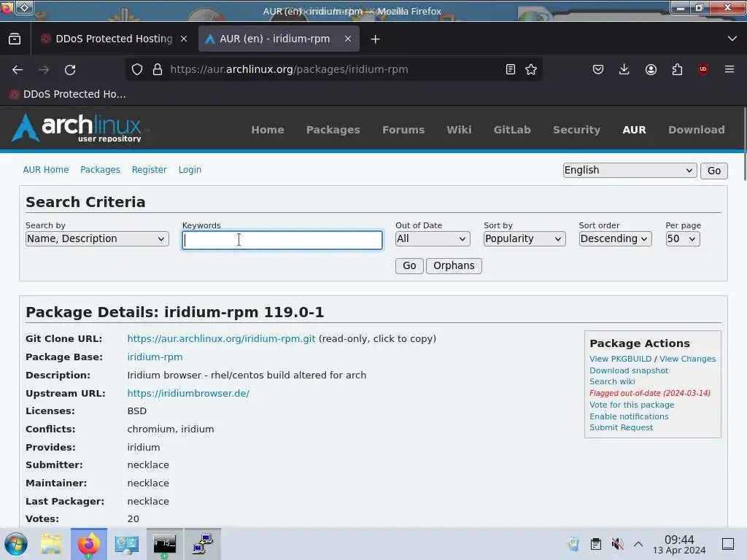Open the iridium-rpm package base link

tap(155, 357)
